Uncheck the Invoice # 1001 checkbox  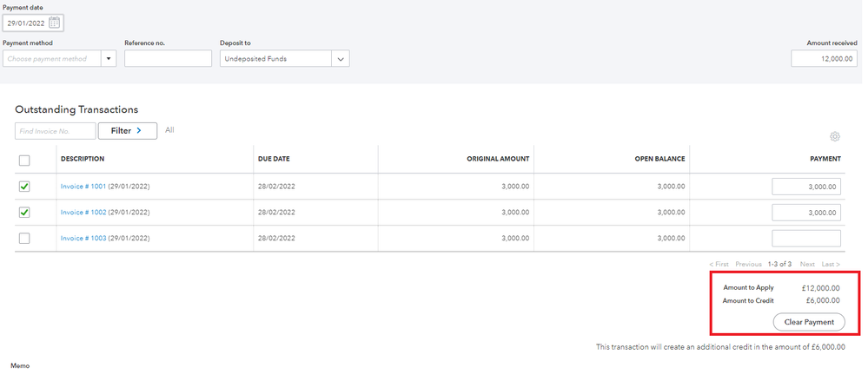pos(24,187)
